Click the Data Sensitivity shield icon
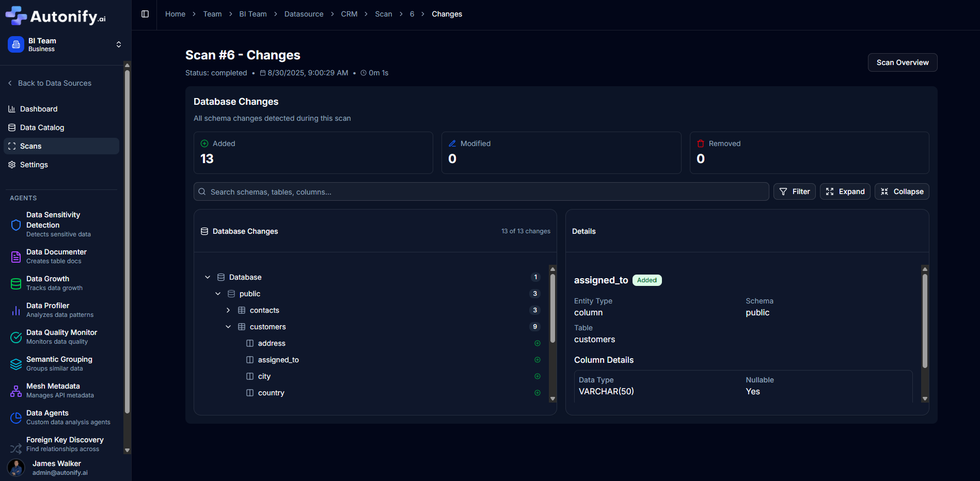980x481 pixels. click(x=16, y=225)
